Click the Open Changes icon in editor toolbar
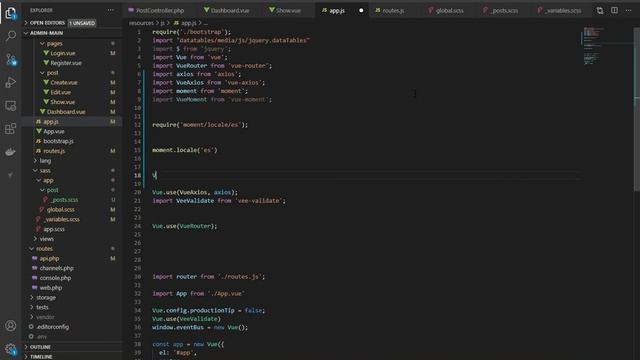This screenshot has width=640, height=360. [600, 10]
